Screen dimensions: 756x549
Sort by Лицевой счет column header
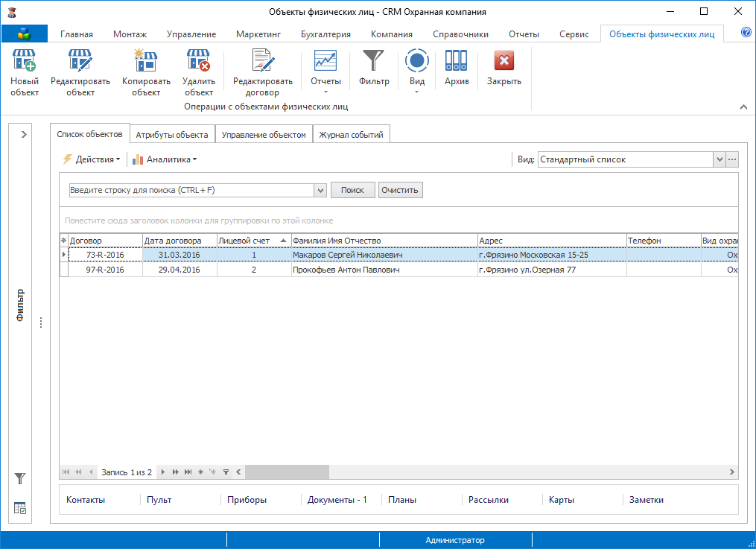254,240
